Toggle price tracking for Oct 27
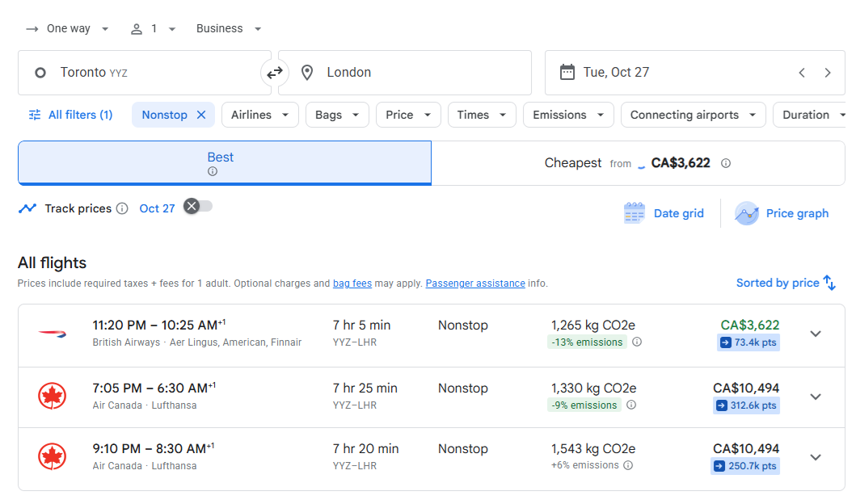The image size is (860, 504). coord(198,207)
